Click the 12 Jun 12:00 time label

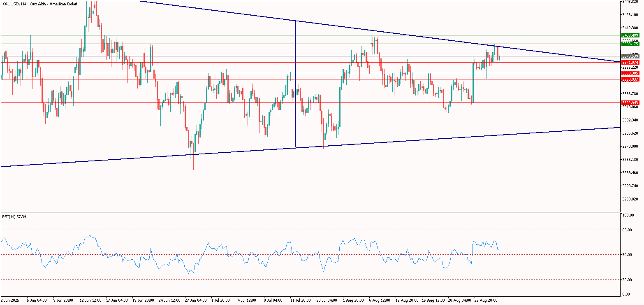(x=90, y=300)
